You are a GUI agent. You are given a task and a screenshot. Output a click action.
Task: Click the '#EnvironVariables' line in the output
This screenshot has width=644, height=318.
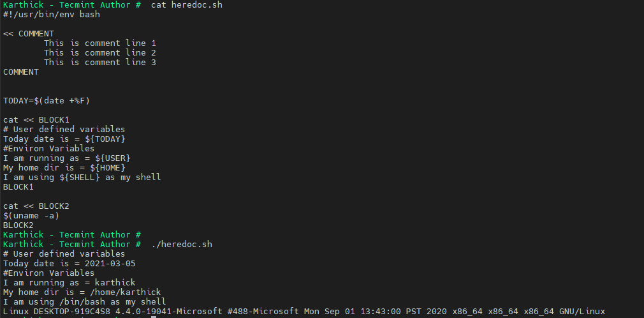click(48, 273)
